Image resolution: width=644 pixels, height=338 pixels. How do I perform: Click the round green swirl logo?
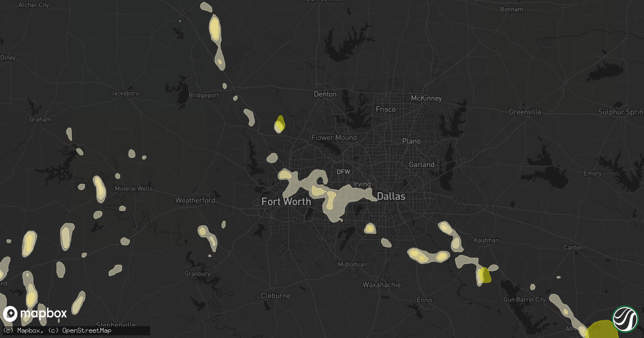click(625, 318)
